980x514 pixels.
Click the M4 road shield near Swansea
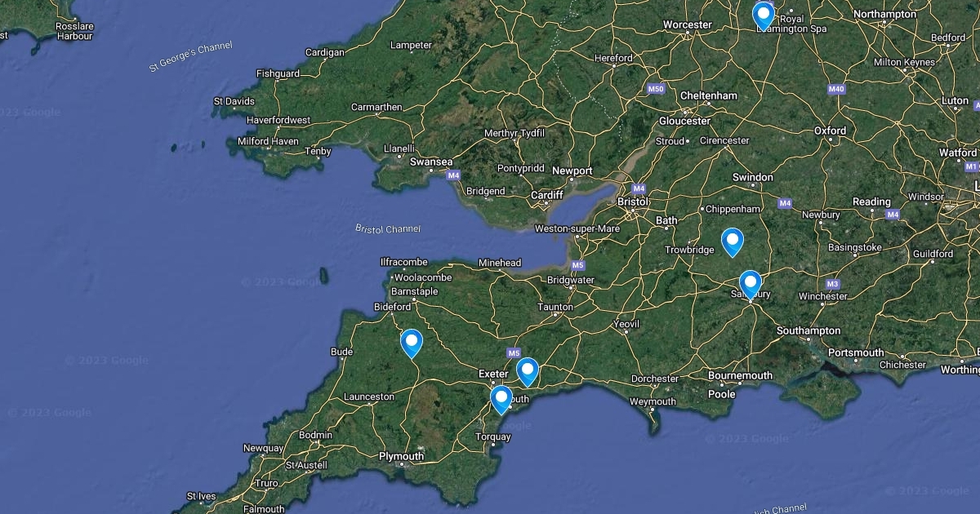tap(453, 175)
